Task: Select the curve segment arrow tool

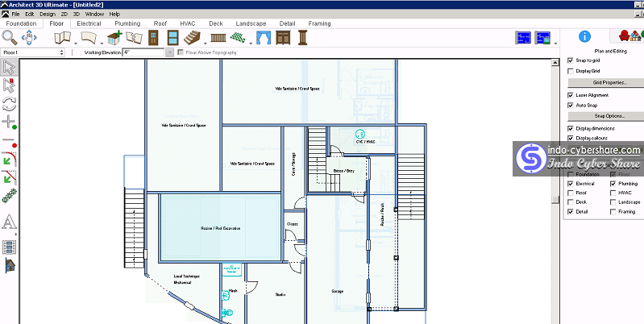Action: click(x=9, y=160)
